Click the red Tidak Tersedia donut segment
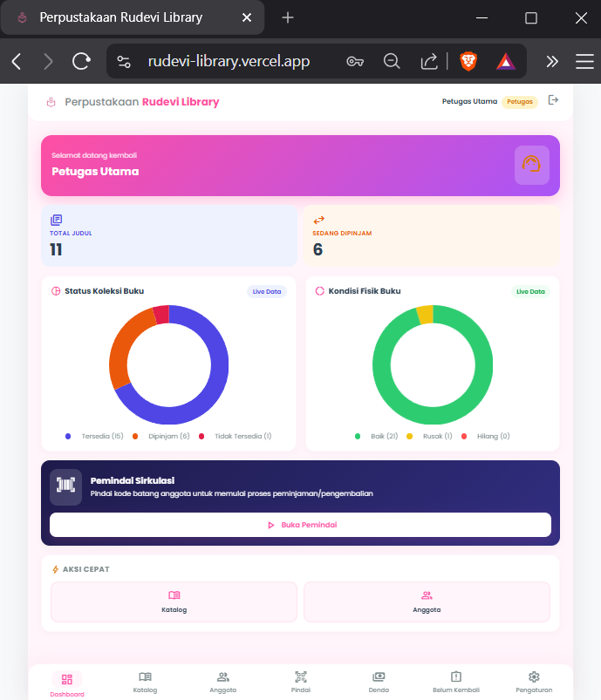Image resolution: width=601 pixels, height=700 pixels. pyautogui.click(x=161, y=315)
